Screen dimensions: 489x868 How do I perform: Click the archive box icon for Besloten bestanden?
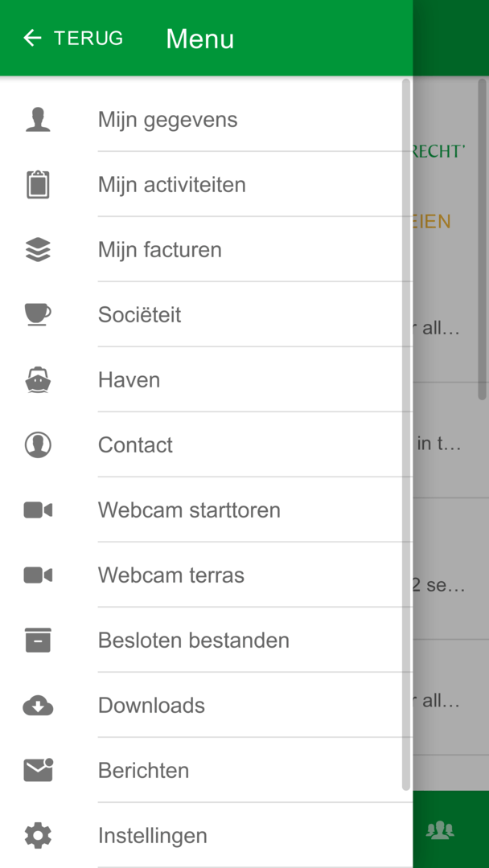[x=38, y=640]
